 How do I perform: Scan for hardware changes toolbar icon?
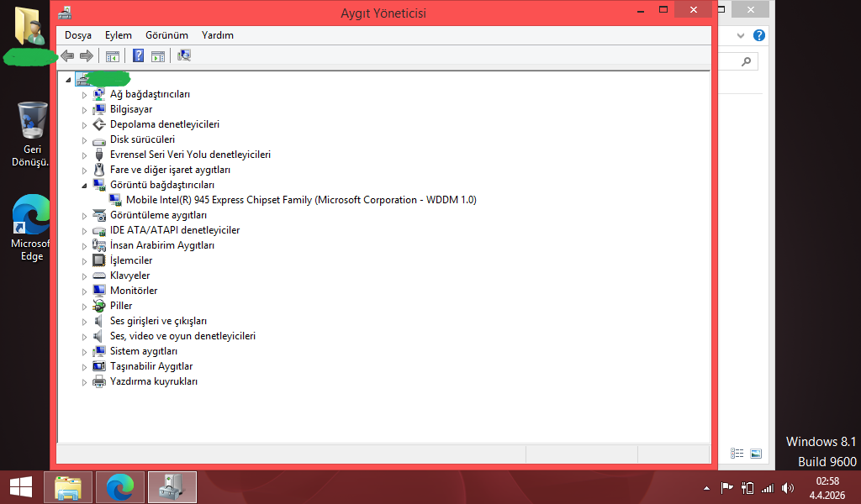point(184,55)
